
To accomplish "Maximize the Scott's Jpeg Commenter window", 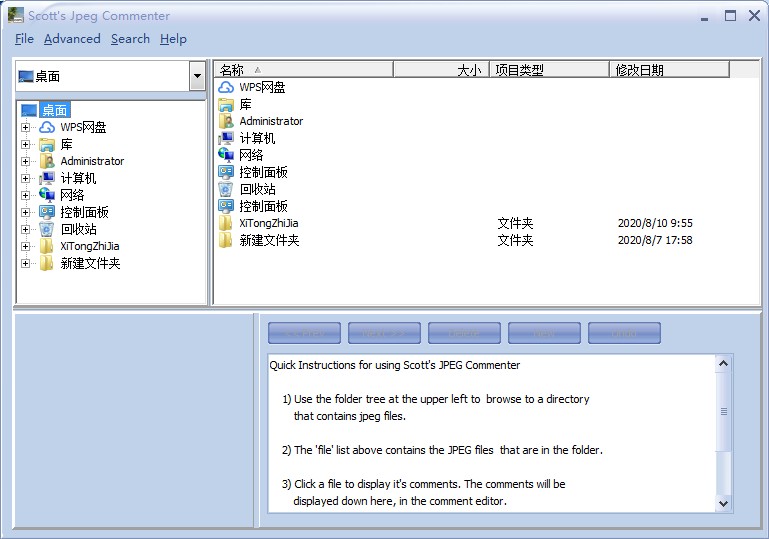I will pyautogui.click(x=730, y=16).
